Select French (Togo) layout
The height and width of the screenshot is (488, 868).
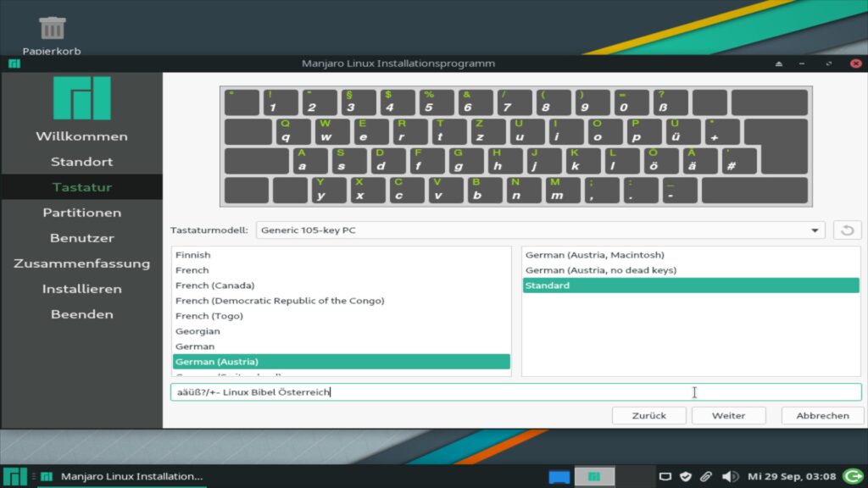[341, 316]
